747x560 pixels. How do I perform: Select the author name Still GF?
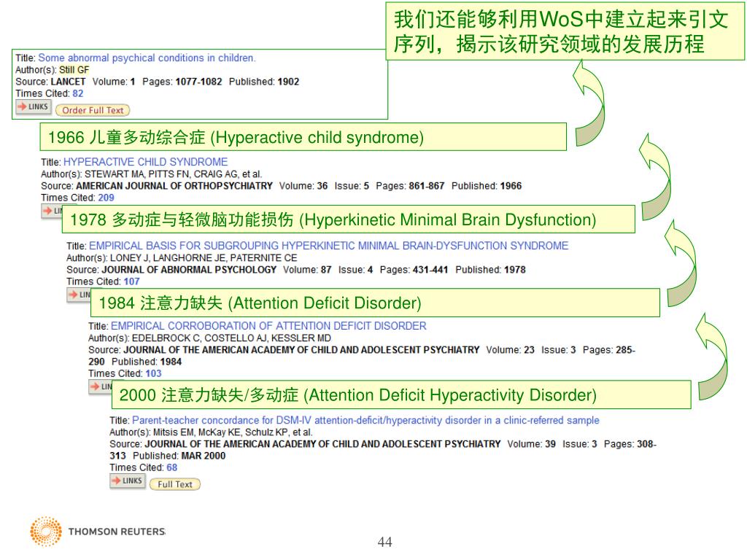74,70
